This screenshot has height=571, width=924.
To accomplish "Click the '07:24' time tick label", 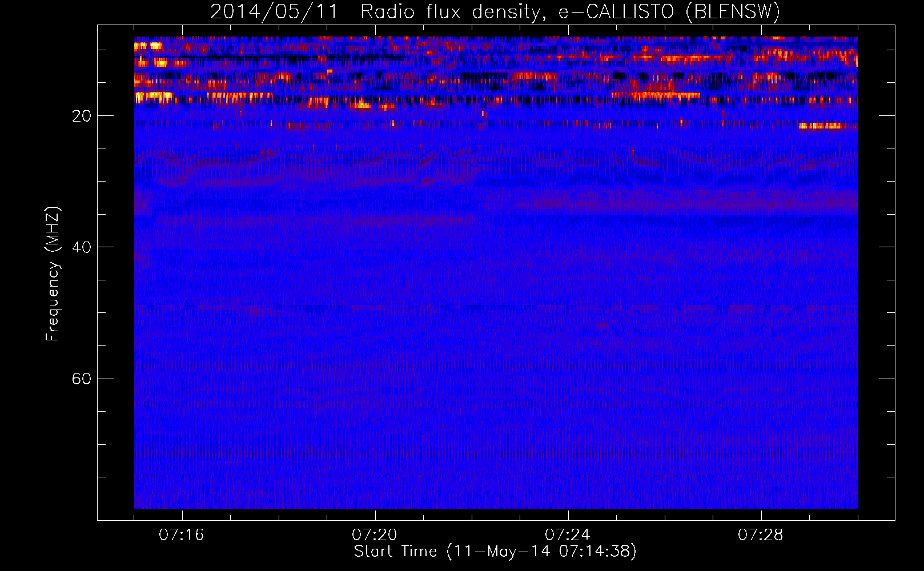I will pos(568,534).
